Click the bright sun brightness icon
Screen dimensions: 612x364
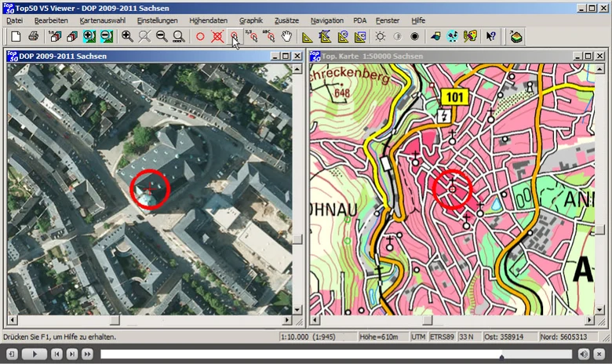click(380, 37)
